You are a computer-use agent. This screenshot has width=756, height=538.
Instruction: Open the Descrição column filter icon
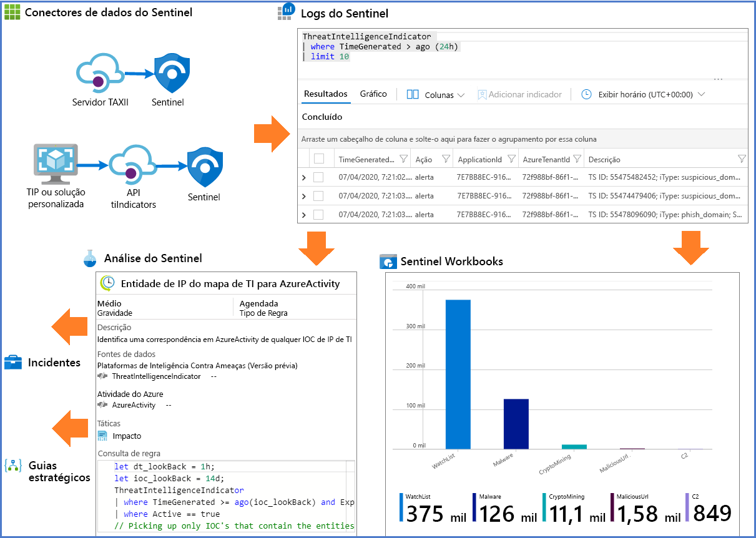coord(742,159)
